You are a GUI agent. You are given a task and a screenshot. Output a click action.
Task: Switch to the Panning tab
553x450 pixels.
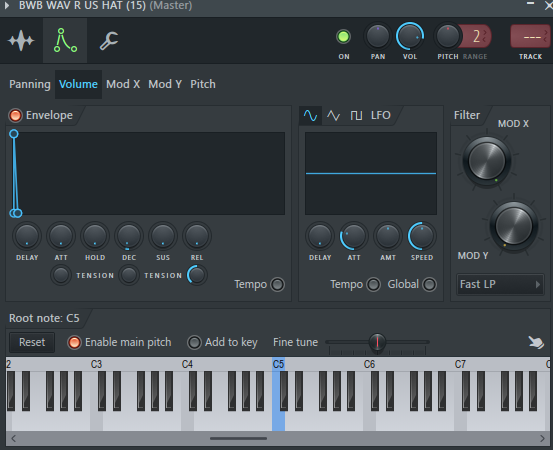pos(30,84)
